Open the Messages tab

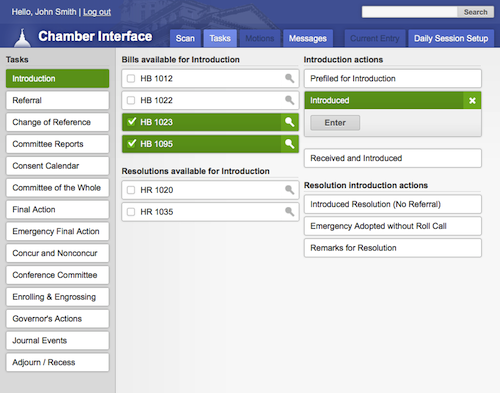(x=308, y=38)
